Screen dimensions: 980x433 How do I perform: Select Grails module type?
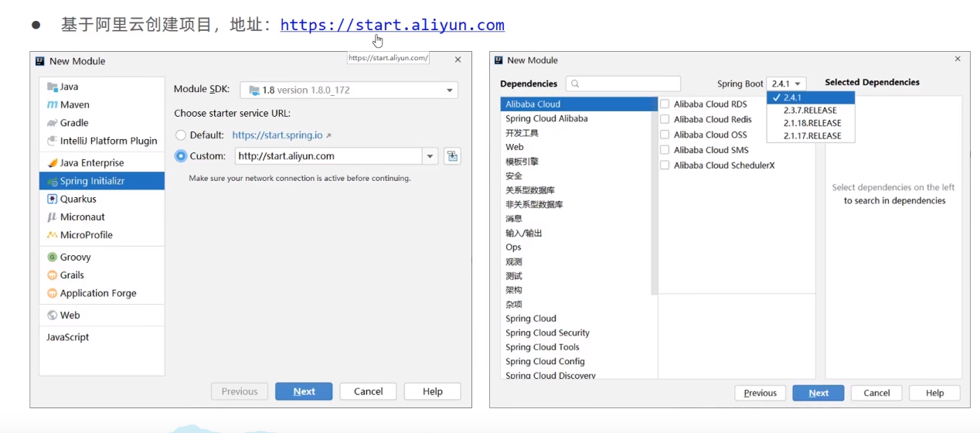tap(101, 274)
